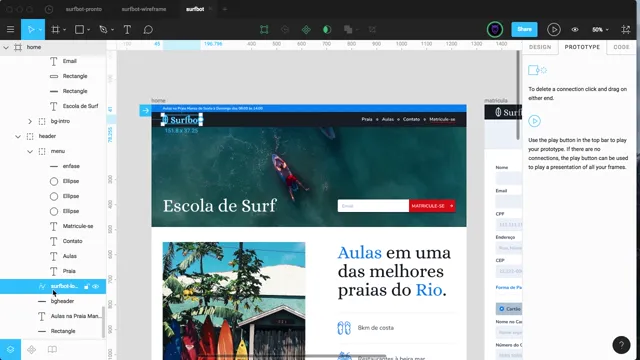Open the 50% zoom dropdown
The height and width of the screenshot is (360, 640).
tap(600, 29)
